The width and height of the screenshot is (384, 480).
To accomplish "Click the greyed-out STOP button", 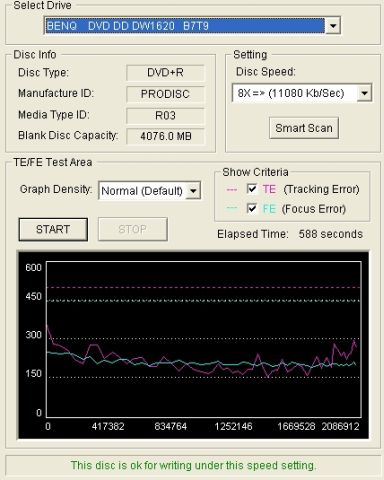I will (x=132, y=229).
